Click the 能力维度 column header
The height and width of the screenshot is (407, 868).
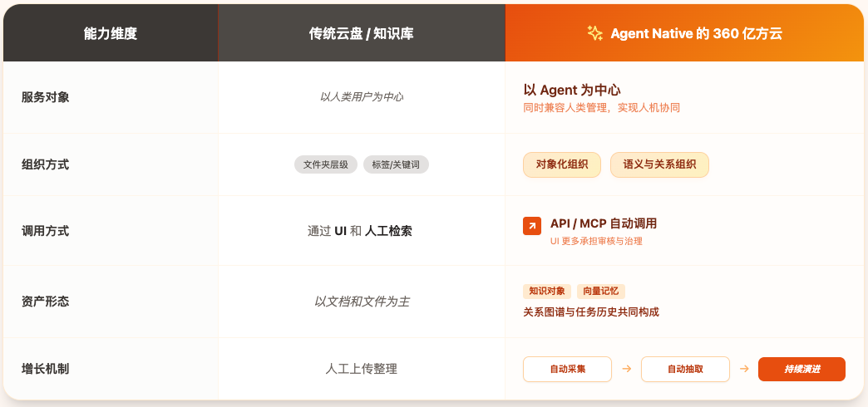pyautogui.click(x=111, y=33)
